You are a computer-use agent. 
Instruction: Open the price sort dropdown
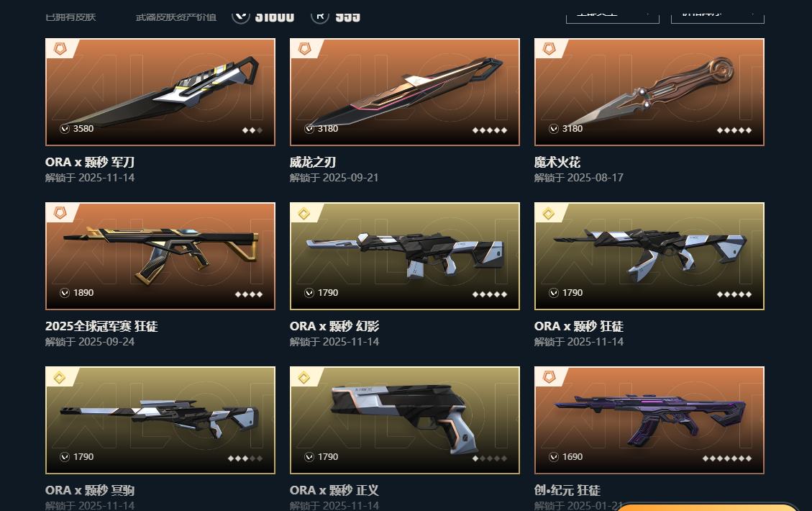tap(717, 16)
